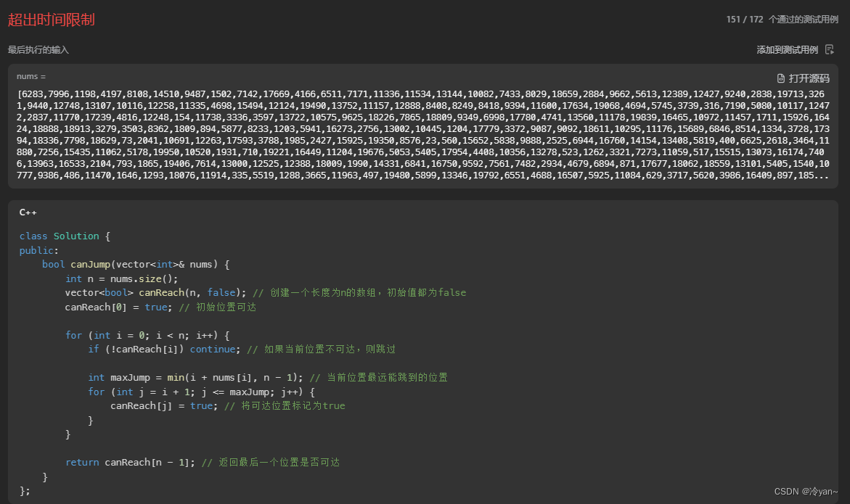Click '151 / 172 个通过的测试用例' text
The image size is (850, 504).
(782, 20)
